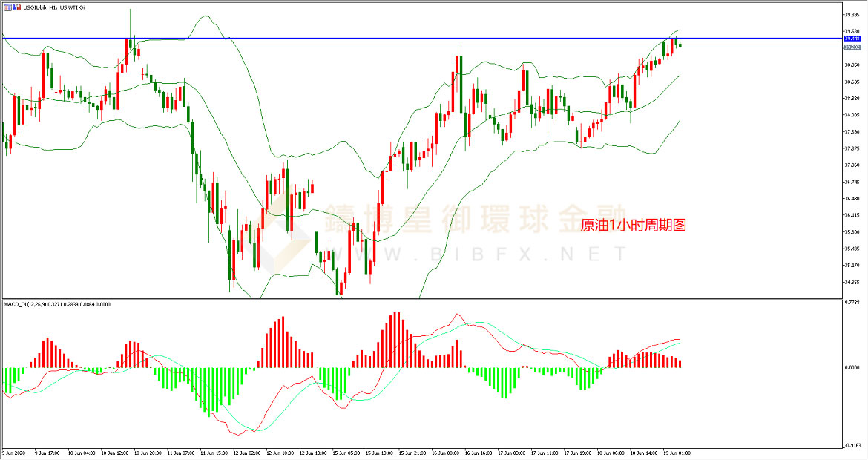Click the blue horizontal resistance line
This screenshot has width=868, height=460.
click(421, 38)
